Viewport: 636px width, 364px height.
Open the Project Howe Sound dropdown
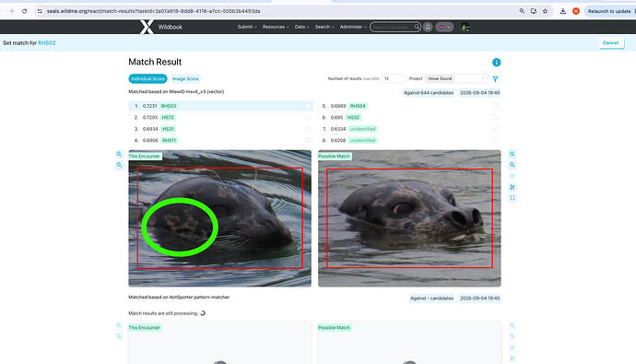point(456,78)
